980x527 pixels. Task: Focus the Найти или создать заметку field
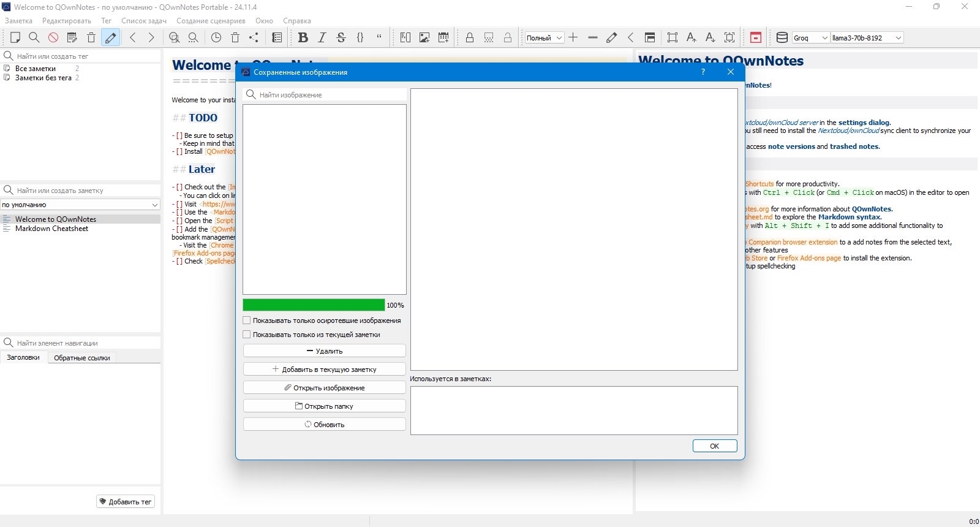[x=80, y=190]
